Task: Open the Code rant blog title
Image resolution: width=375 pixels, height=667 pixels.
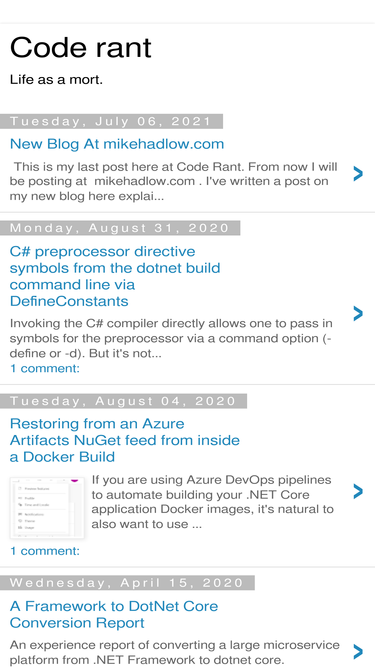Action: click(80, 47)
